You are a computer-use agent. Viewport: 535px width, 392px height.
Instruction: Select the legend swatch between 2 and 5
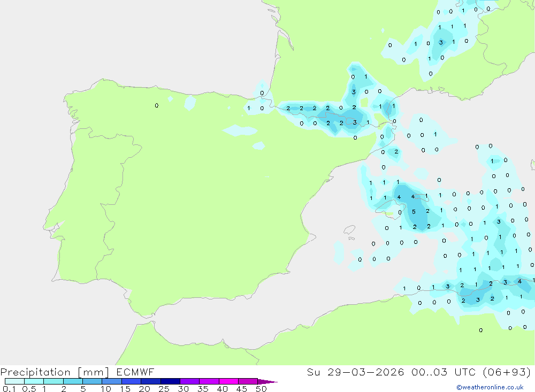[x=73, y=381]
